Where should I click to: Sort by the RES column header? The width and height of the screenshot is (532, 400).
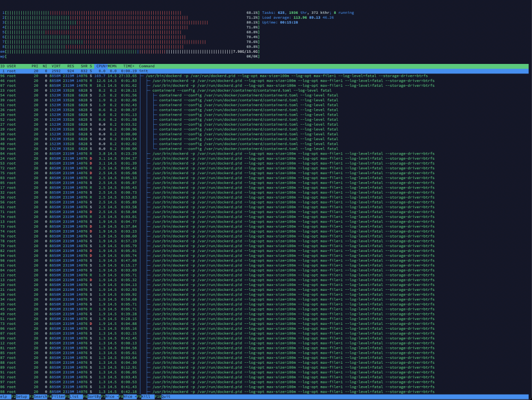click(x=71, y=66)
